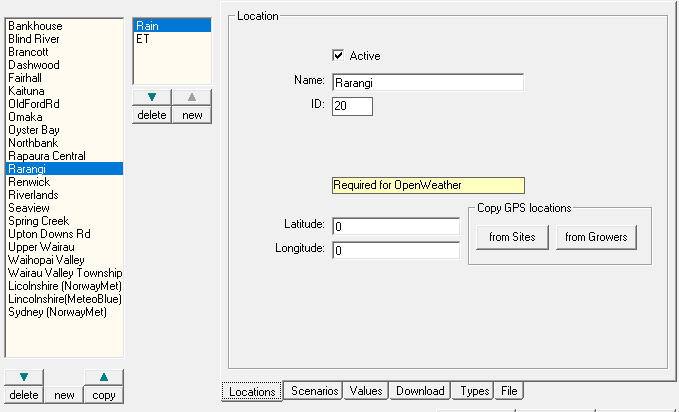Click the up arrow under the Rain/ET list

tap(191, 97)
